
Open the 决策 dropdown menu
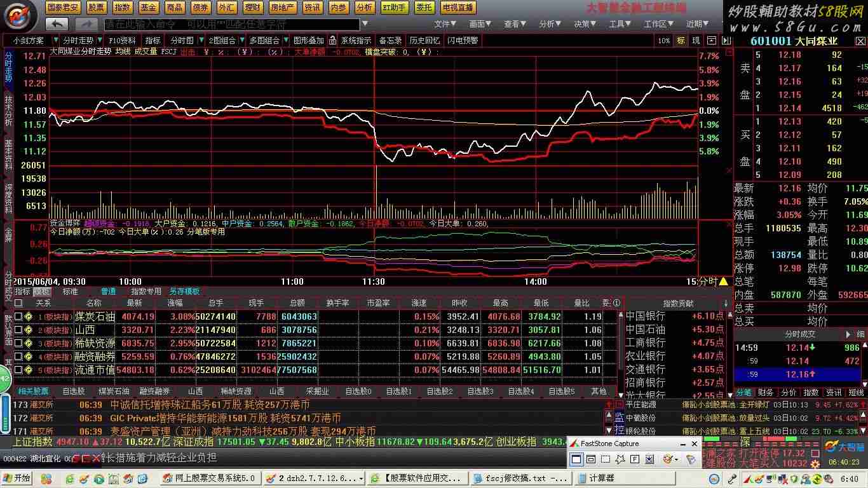(x=585, y=24)
